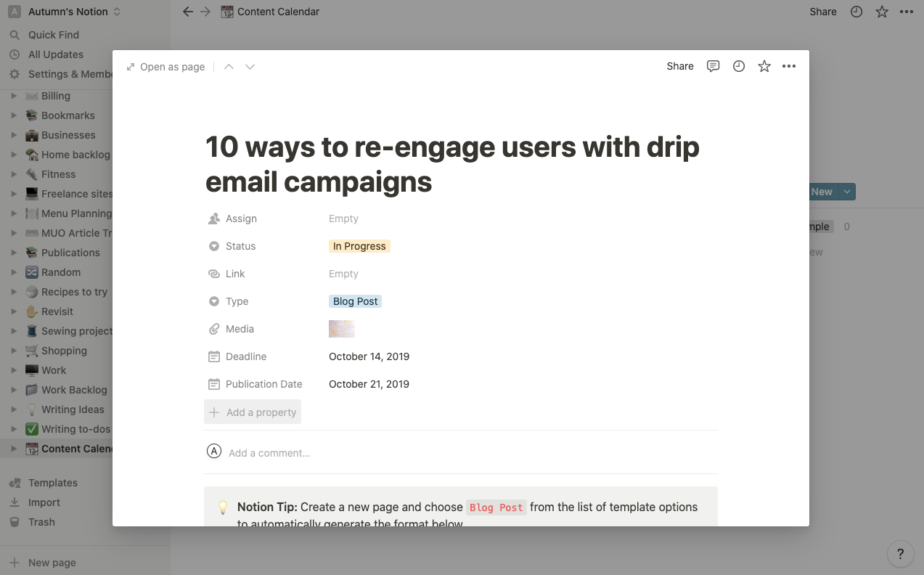Click the October 21, 2019 publication date
Viewport: 924px width, 575px height.
pyautogui.click(x=369, y=384)
